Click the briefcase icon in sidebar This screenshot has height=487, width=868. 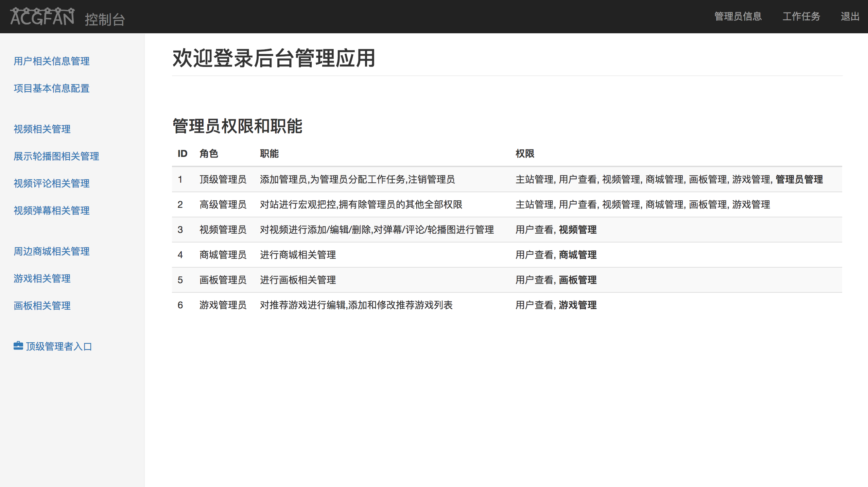tap(18, 346)
